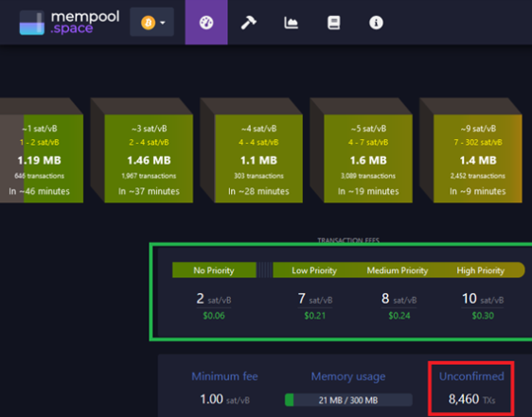Click the Memory usage progress bar
The height and width of the screenshot is (417, 532).
[x=348, y=400]
